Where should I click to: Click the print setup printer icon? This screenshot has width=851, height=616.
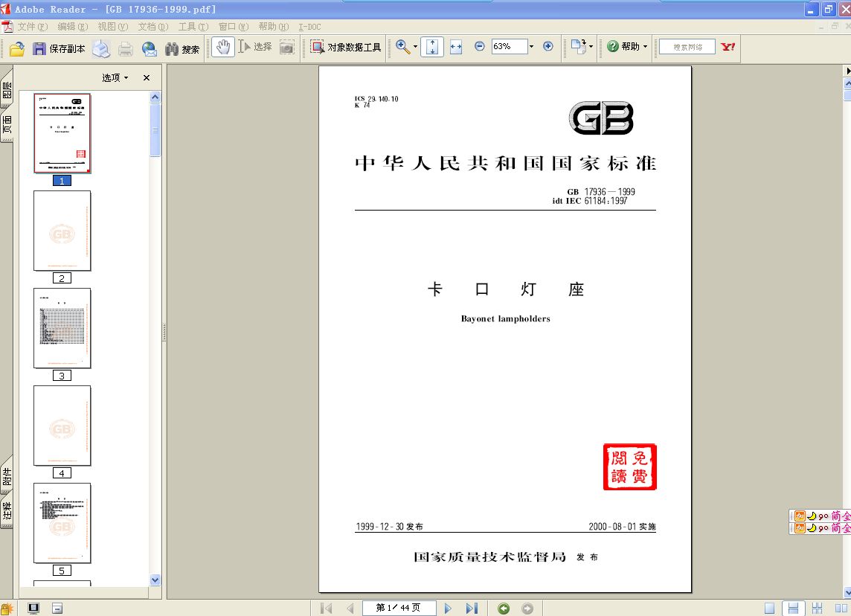click(101, 48)
